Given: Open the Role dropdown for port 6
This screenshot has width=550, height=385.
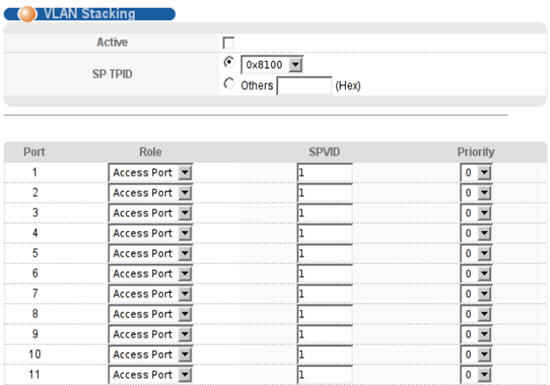Looking at the screenshot, I should [x=150, y=274].
